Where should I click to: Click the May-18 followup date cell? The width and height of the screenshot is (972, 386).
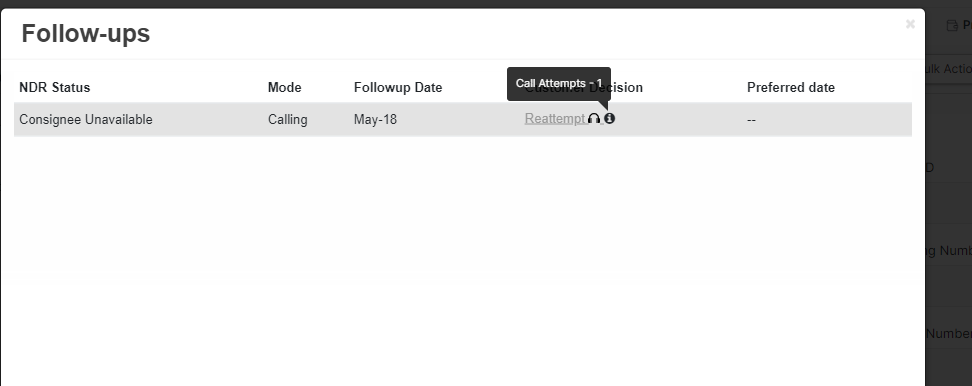coord(375,120)
